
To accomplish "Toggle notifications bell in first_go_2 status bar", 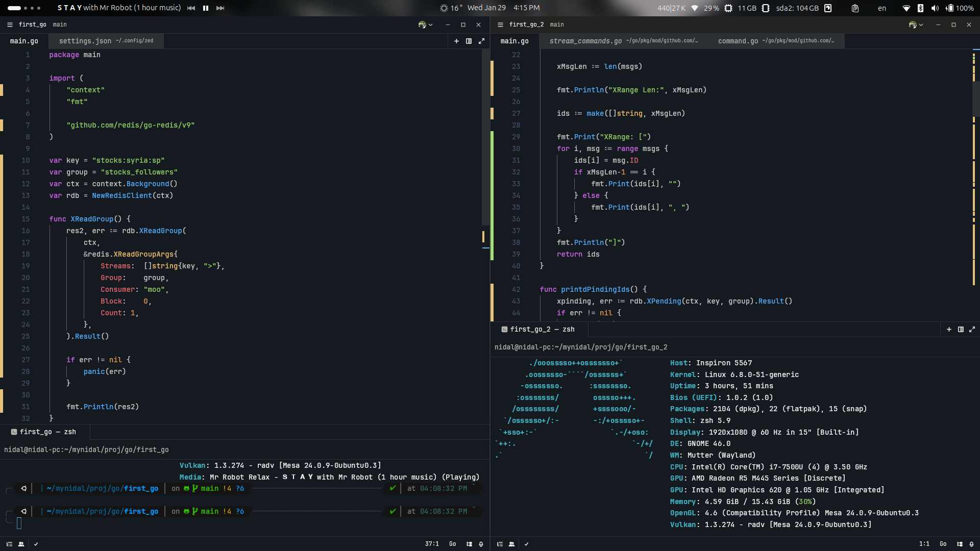I will (x=971, y=544).
